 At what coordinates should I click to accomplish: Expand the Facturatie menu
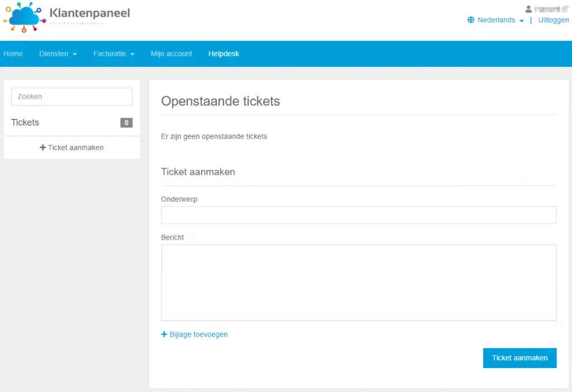[x=114, y=54]
